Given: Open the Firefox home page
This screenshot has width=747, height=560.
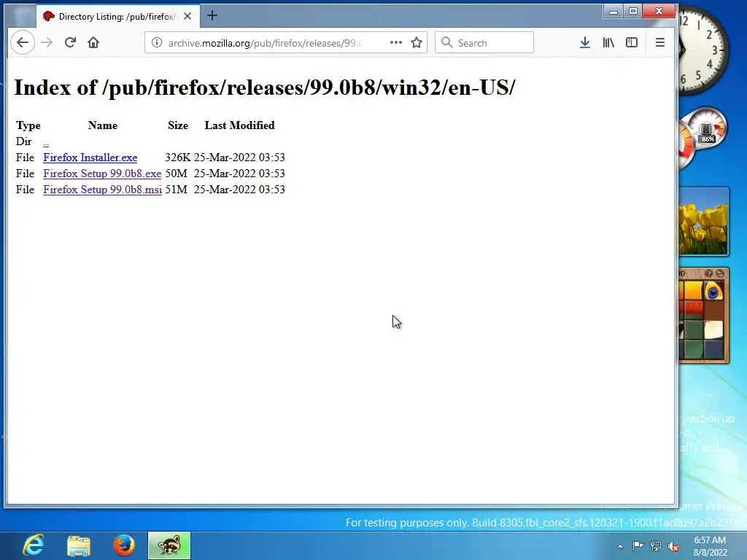Looking at the screenshot, I should pyautogui.click(x=93, y=42).
